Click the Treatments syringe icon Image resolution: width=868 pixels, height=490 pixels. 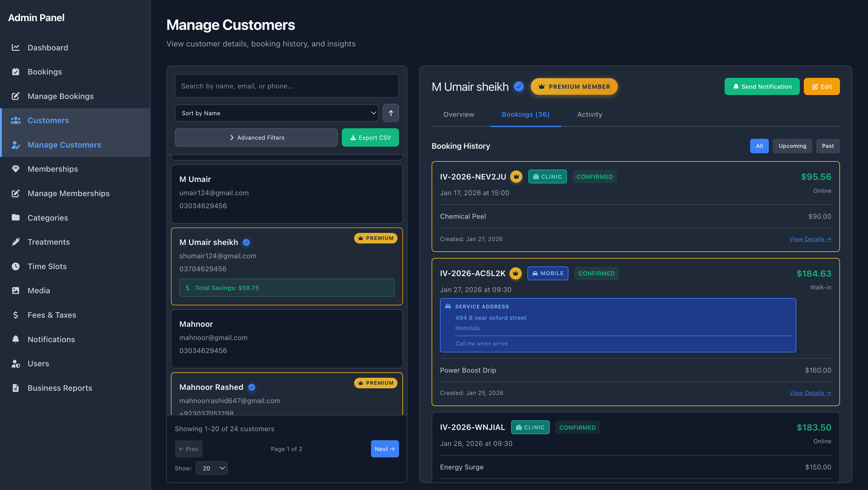pyautogui.click(x=16, y=242)
